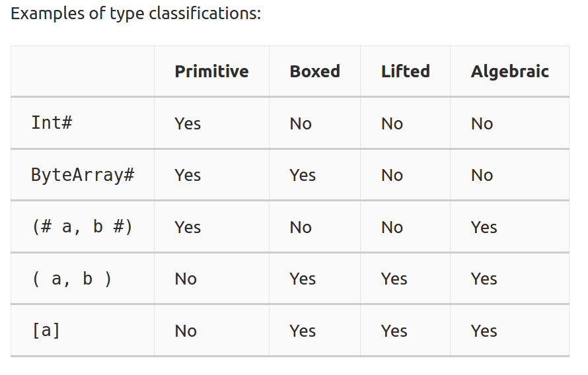Click the Primitive value for ( a, b )
The height and width of the screenshot is (375, 588).
186,279
